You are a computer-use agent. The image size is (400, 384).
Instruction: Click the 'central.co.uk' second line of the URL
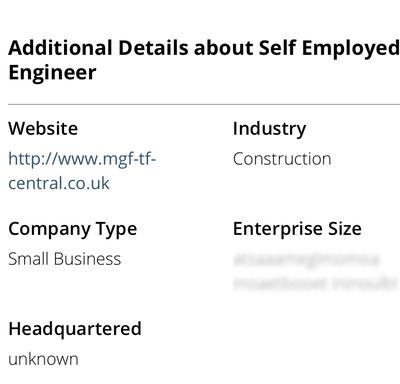(59, 183)
